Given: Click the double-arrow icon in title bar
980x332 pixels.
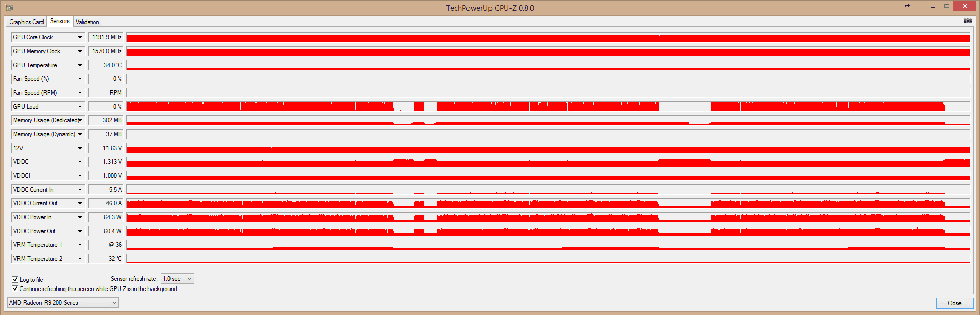Looking at the screenshot, I should 907,6.
